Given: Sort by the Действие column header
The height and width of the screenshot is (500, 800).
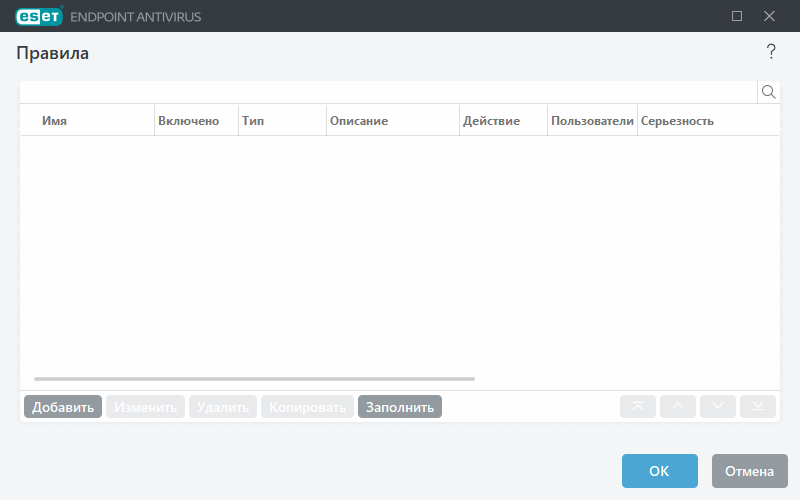Looking at the screenshot, I should (491, 121).
